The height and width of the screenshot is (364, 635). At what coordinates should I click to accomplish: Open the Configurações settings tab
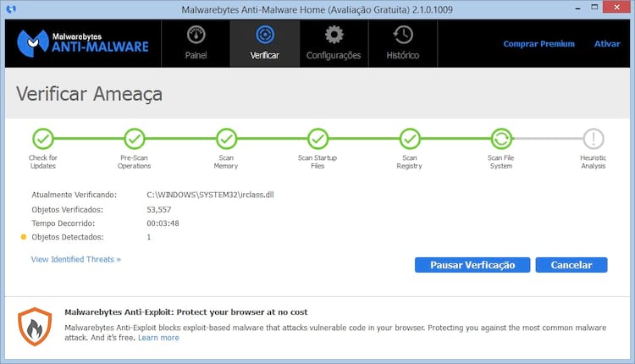tap(334, 43)
